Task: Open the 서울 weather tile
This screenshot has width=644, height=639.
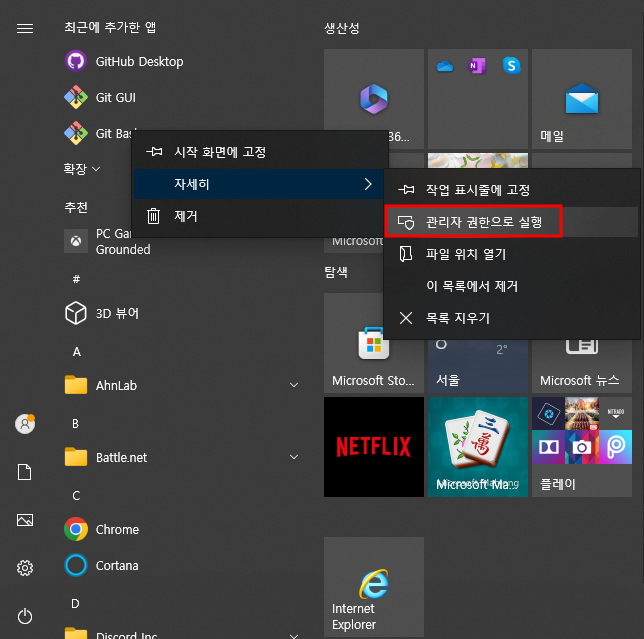Action: coord(478,366)
